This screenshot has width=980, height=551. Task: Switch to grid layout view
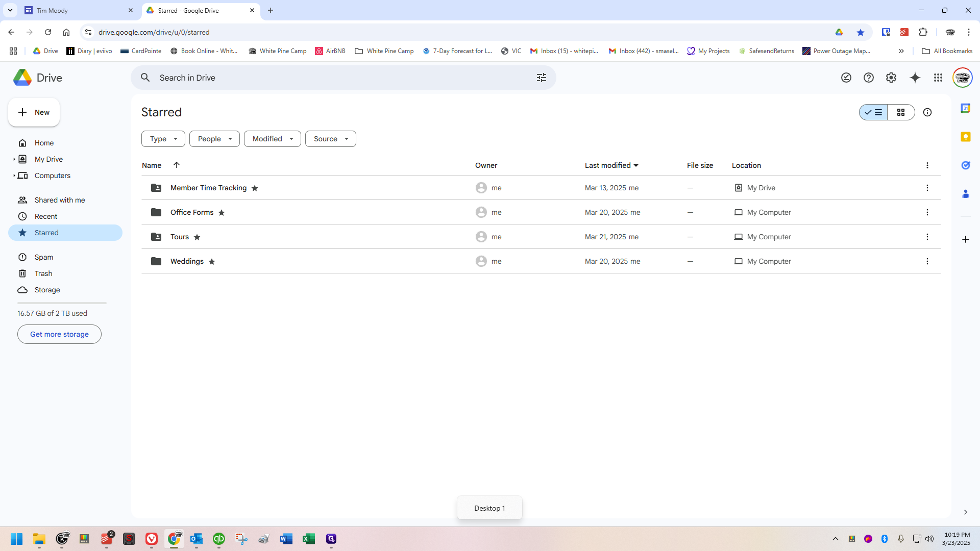(900, 112)
